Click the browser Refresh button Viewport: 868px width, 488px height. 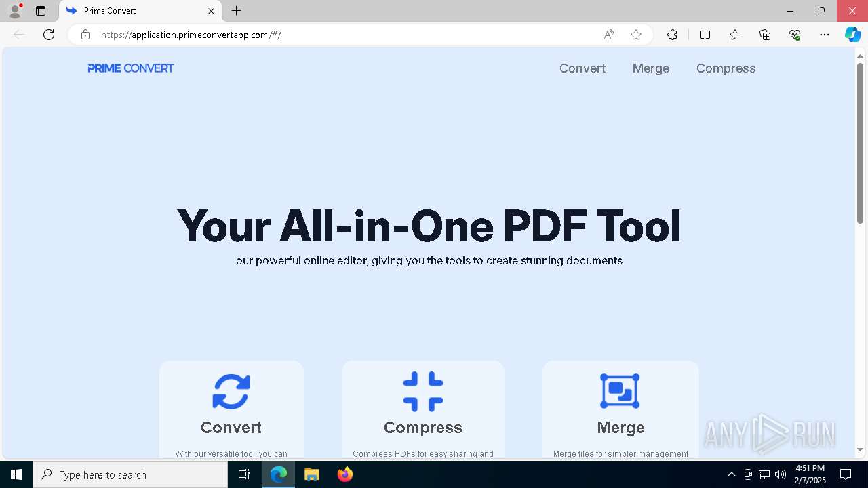tap(49, 35)
